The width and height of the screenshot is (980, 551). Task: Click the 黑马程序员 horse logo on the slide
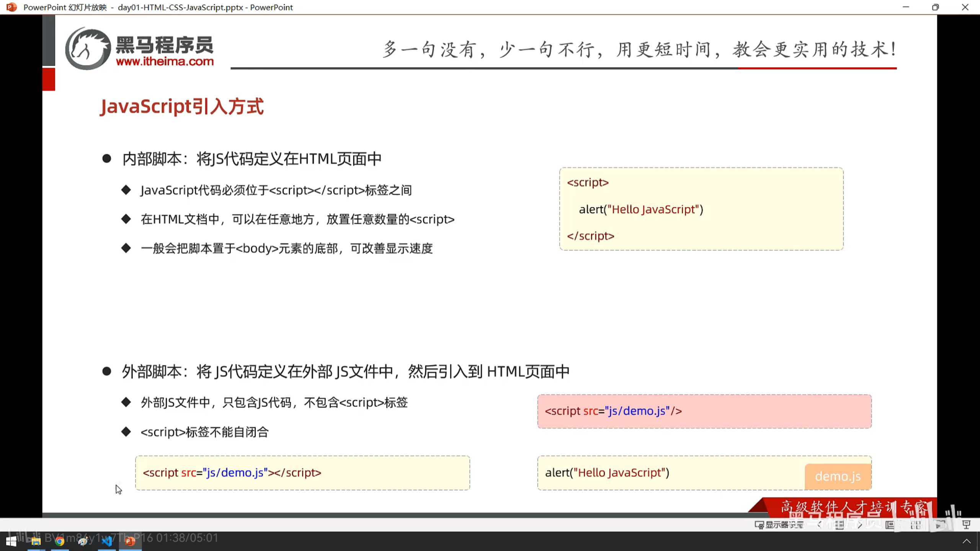click(x=88, y=48)
